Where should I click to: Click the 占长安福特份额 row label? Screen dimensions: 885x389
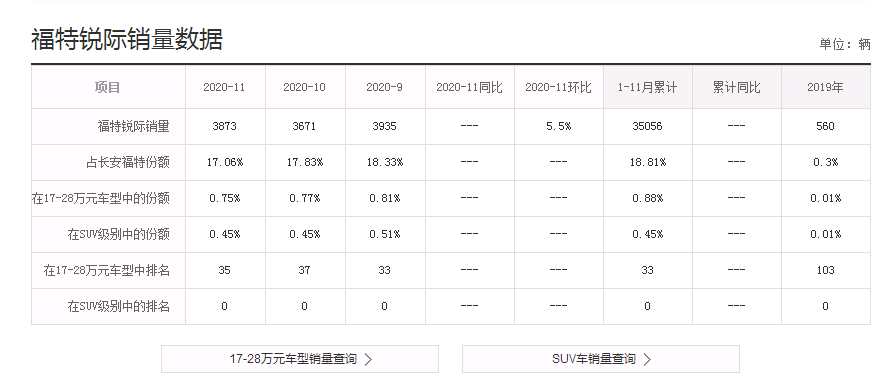[x=128, y=163]
